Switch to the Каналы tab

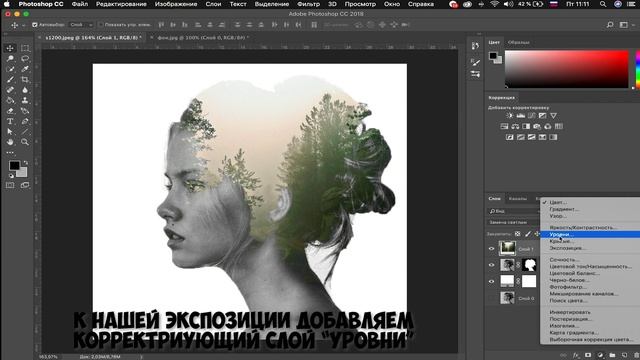coord(518,199)
